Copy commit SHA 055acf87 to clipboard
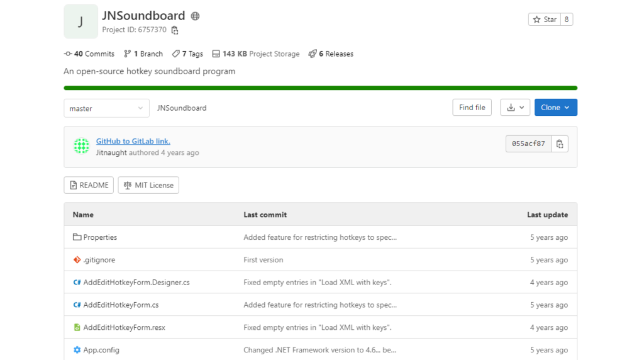 tap(559, 144)
